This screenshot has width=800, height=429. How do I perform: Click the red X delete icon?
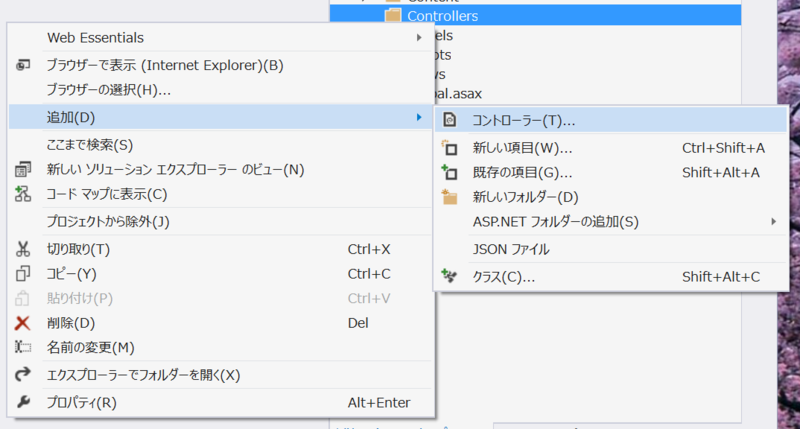(23, 323)
